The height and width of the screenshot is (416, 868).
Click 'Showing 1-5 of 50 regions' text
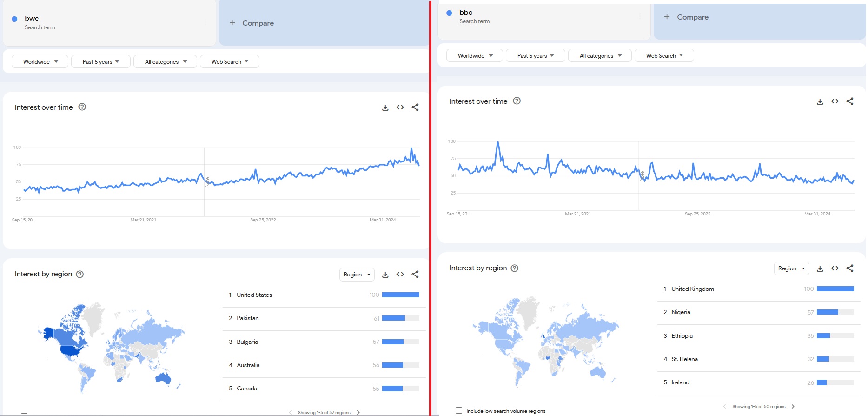pos(759,407)
